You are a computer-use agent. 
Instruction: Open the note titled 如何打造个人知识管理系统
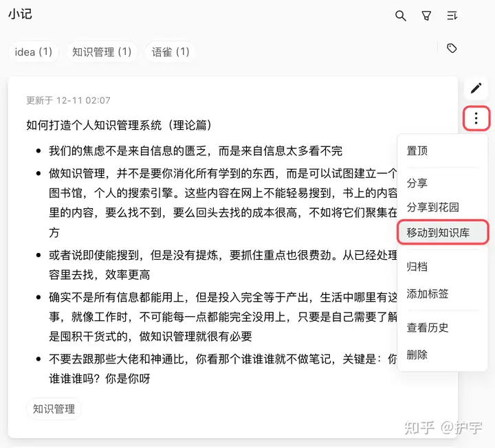tap(119, 125)
